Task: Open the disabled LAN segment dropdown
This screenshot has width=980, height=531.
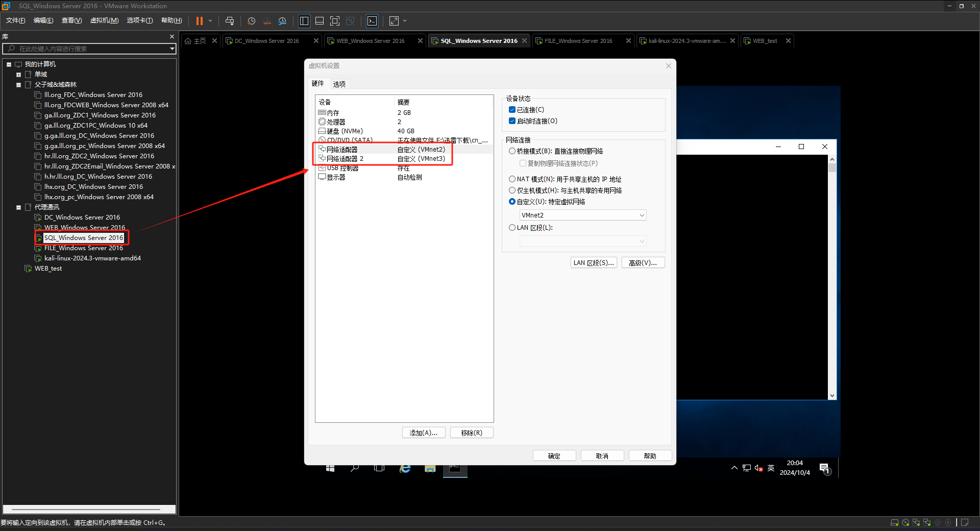Action: [x=583, y=241]
